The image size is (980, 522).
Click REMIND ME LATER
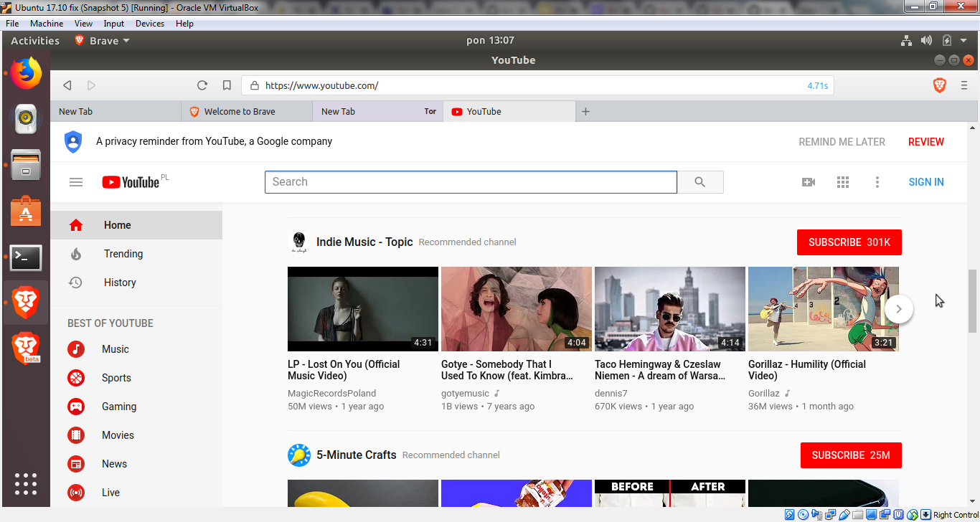(842, 142)
